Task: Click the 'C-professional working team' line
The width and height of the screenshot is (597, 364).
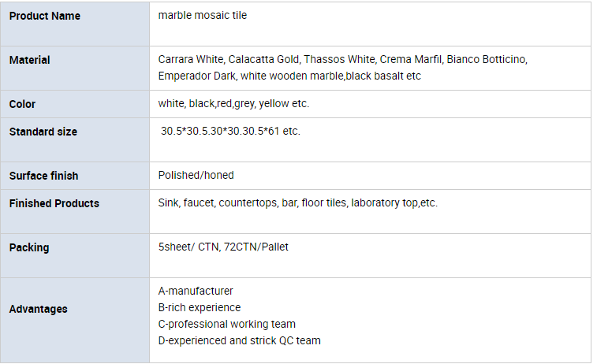Action: (x=227, y=324)
